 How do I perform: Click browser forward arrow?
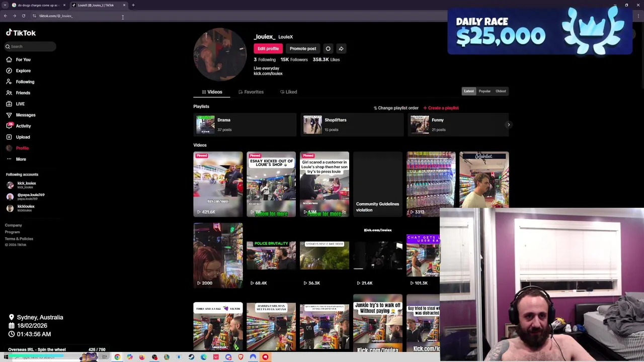click(14, 16)
